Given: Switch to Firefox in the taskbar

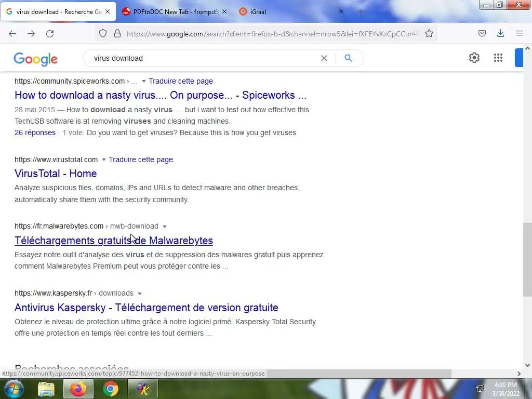Looking at the screenshot, I should [78, 389].
